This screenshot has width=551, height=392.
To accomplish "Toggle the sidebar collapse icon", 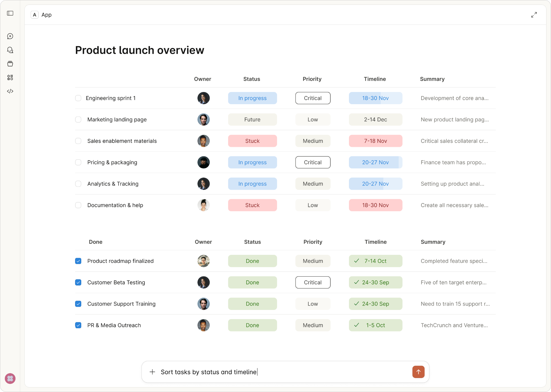I will pyautogui.click(x=10, y=13).
